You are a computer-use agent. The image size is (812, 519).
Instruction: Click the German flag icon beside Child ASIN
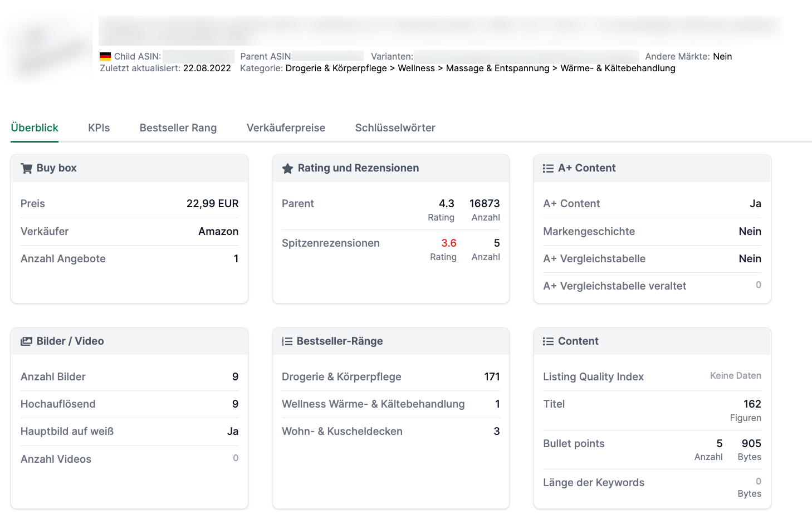pos(105,56)
